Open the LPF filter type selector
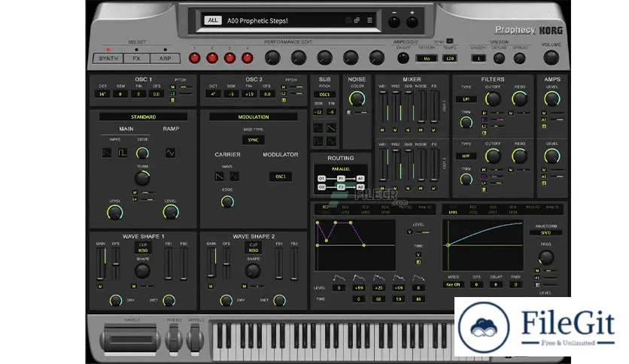629x364 pixels. click(x=466, y=99)
